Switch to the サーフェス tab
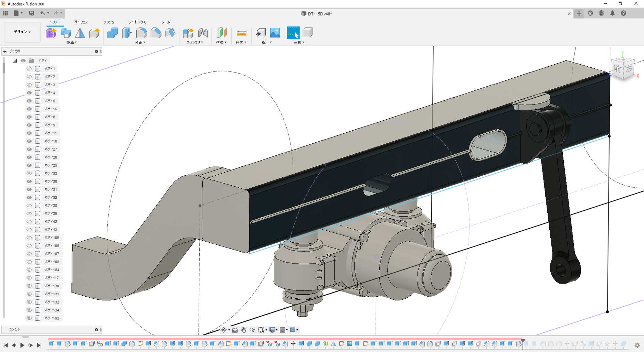 (x=81, y=22)
